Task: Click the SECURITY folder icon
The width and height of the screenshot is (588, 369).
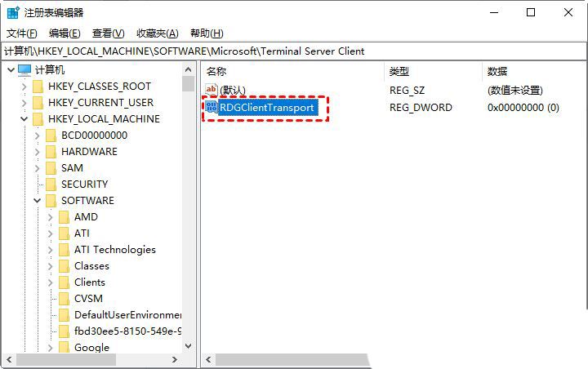Action: point(51,184)
